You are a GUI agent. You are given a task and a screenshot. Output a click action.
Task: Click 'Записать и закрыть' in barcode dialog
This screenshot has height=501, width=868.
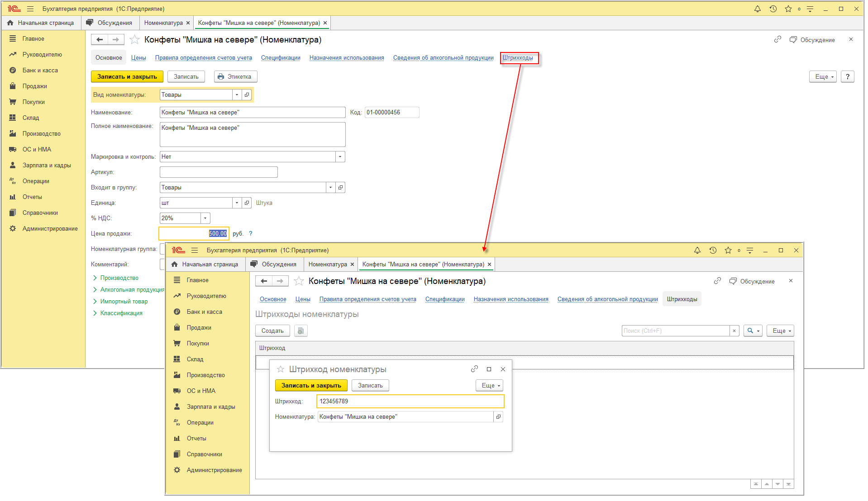[x=311, y=385]
